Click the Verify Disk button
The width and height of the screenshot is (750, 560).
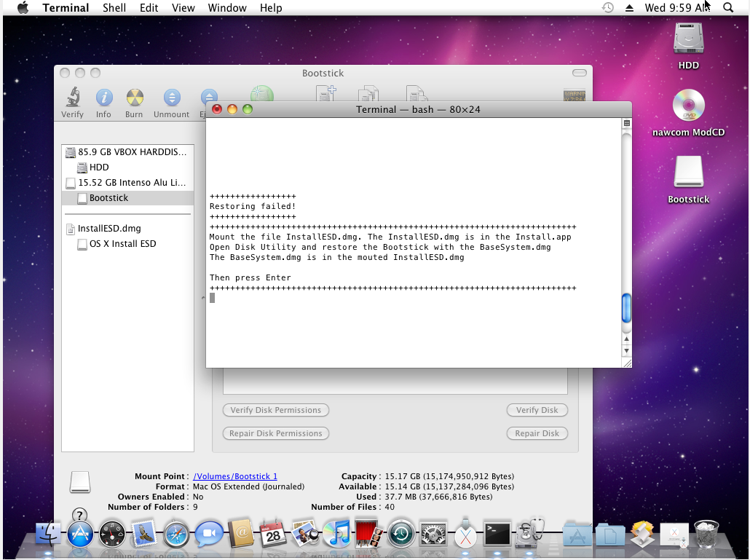537,410
